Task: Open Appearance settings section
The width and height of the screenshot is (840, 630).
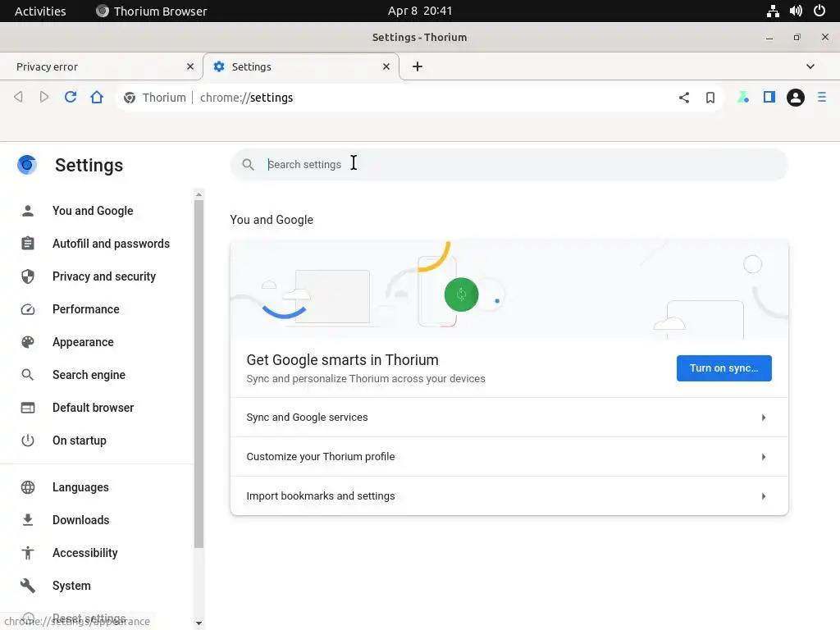Action: coord(83,342)
